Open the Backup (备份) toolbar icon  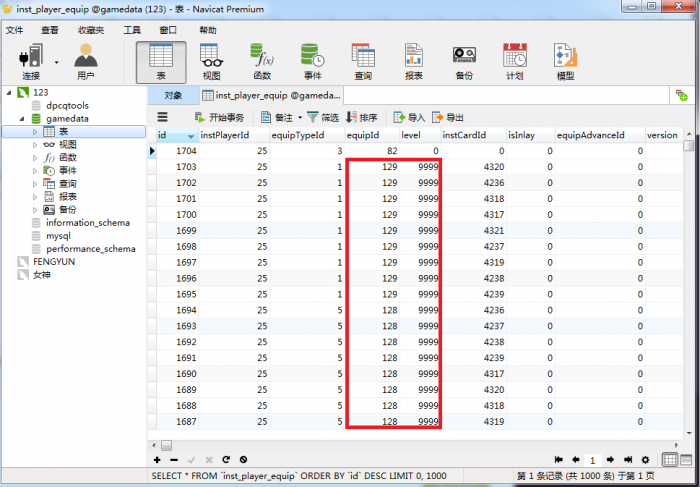click(464, 62)
